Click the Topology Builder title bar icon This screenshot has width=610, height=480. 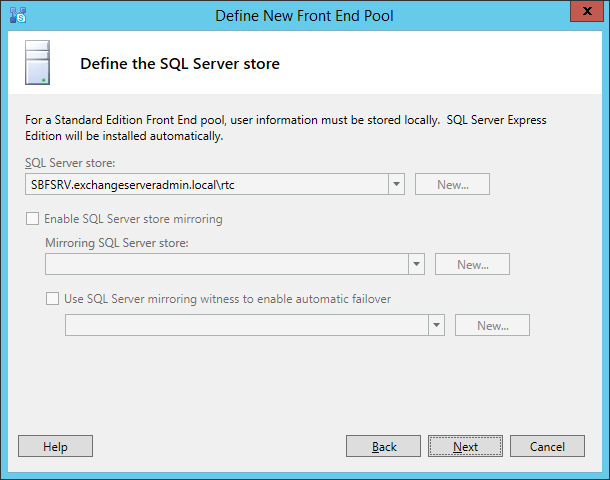[x=18, y=15]
